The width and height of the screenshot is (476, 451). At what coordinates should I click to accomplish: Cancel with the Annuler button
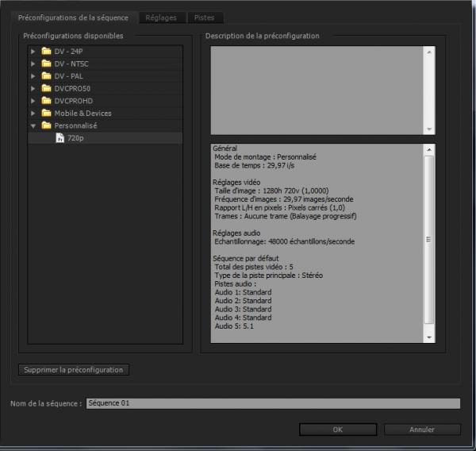click(x=422, y=430)
